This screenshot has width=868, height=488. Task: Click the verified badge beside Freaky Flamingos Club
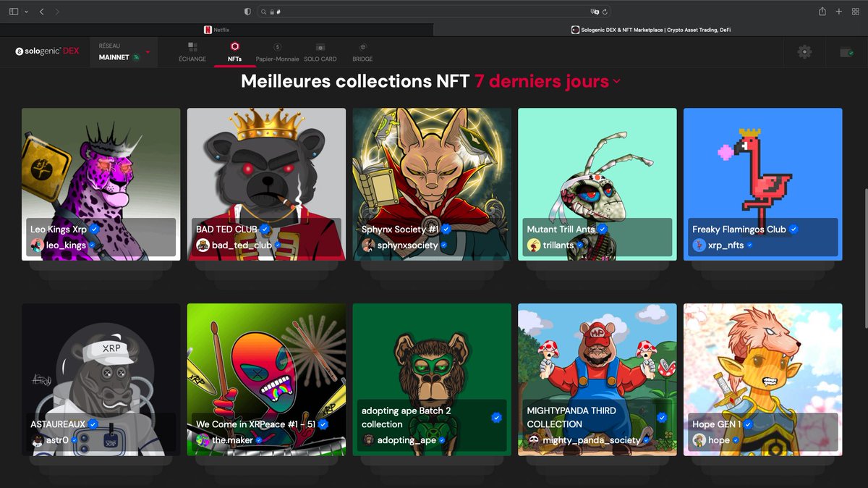(793, 229)
